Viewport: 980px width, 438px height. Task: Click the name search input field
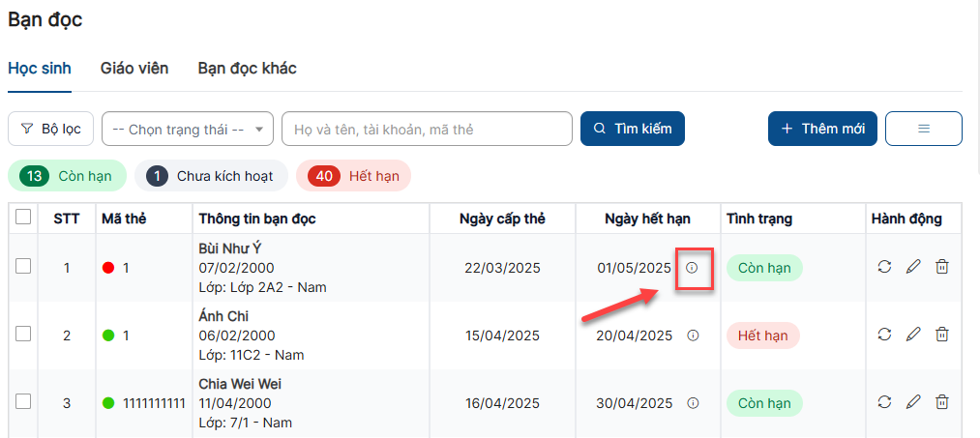427,129
